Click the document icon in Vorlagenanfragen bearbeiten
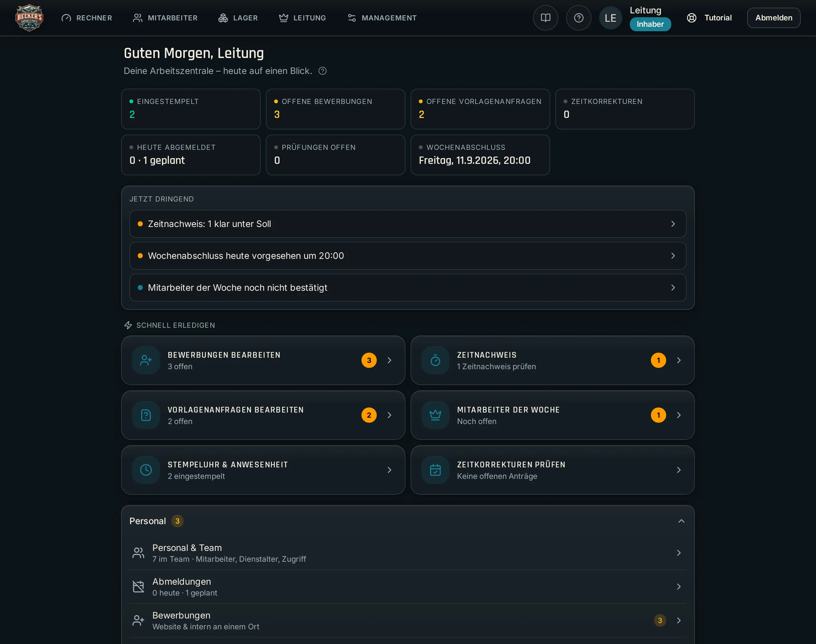This screenshot has height=644, width=816. pyautogui.click(x=146, y=415)
